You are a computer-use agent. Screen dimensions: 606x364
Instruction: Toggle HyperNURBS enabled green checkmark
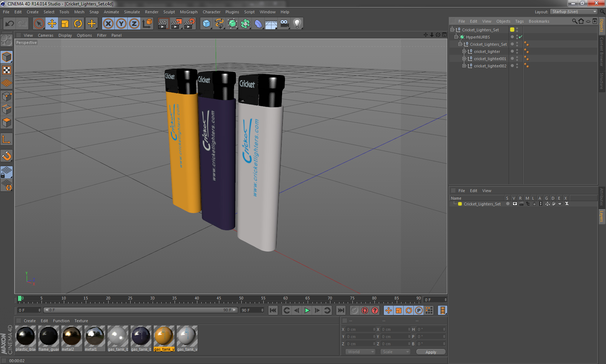(x=521, y=37)
